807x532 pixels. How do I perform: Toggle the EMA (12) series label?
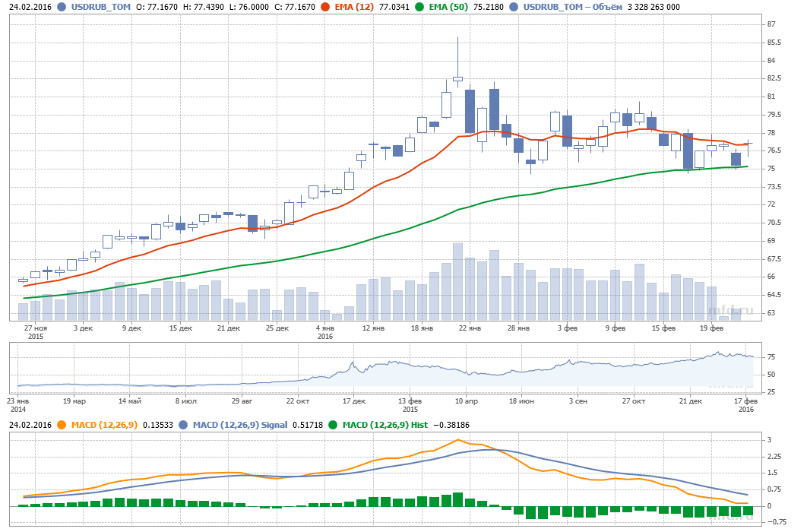click(353, 7)
